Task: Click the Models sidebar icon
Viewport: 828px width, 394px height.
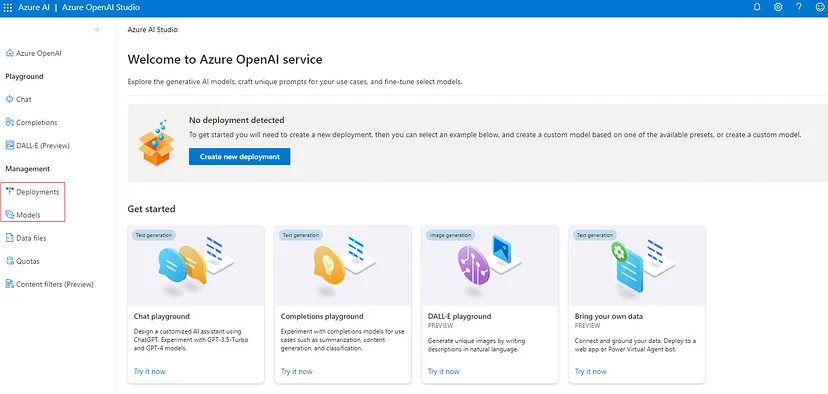Action: 10,214
